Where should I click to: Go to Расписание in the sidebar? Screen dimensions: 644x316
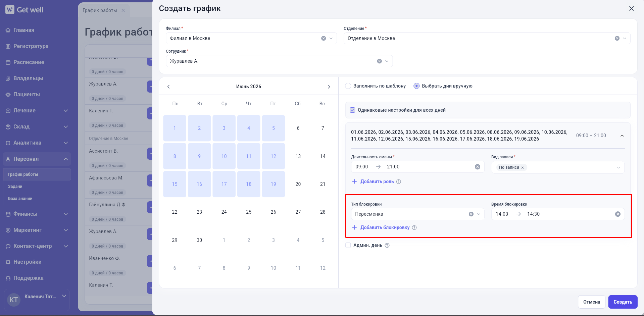(29, 62)
